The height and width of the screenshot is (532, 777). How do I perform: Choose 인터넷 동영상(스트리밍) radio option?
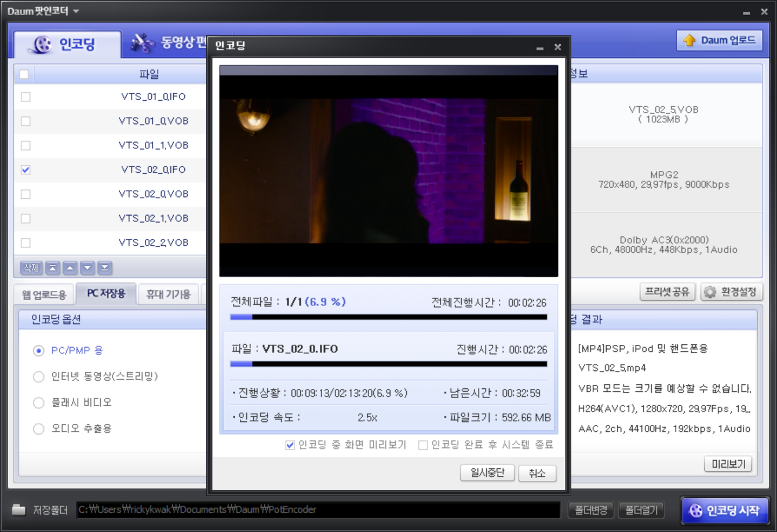(39, 377)
